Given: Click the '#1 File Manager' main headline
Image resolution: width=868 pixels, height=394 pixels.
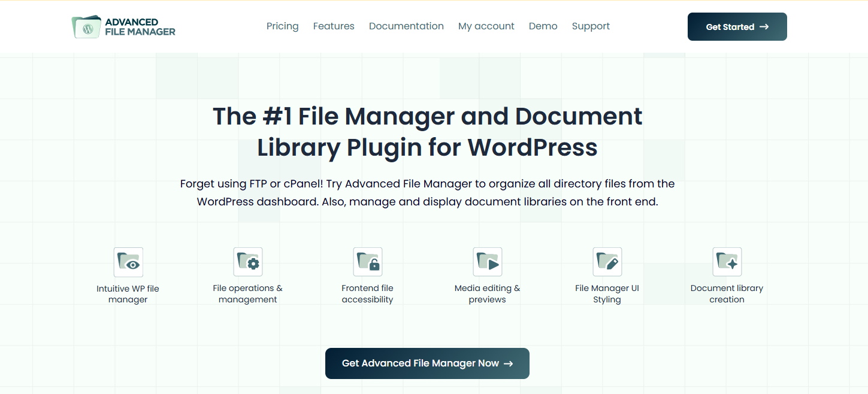Looking at the screenshot, I should point(428,132).
